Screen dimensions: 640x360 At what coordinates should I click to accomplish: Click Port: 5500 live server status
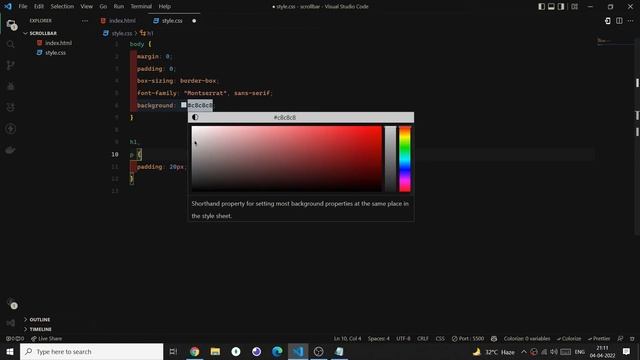click(x=468, y=339)
